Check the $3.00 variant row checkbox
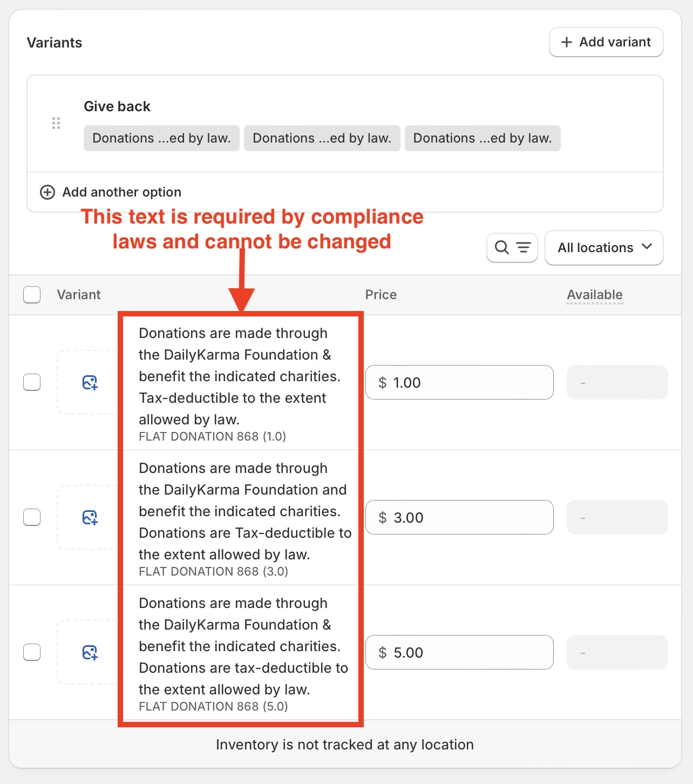Screen dimensions: 693x784 [x=32, y=517]
